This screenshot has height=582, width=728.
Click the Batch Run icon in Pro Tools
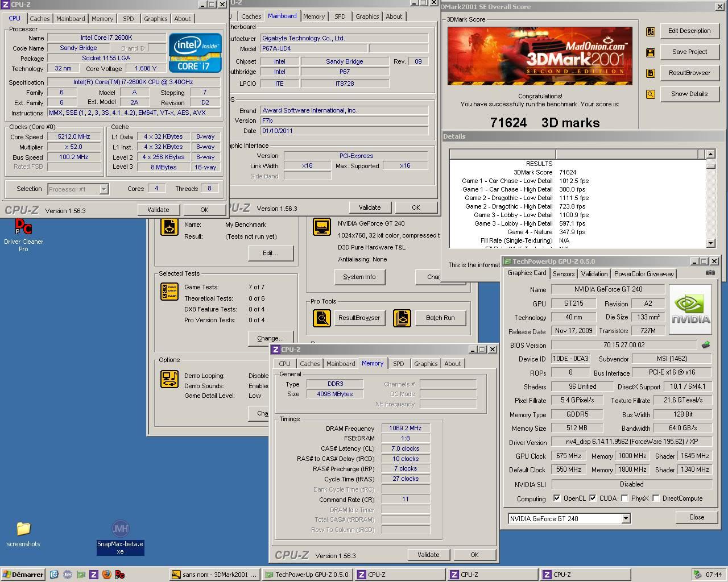(402, 318)
